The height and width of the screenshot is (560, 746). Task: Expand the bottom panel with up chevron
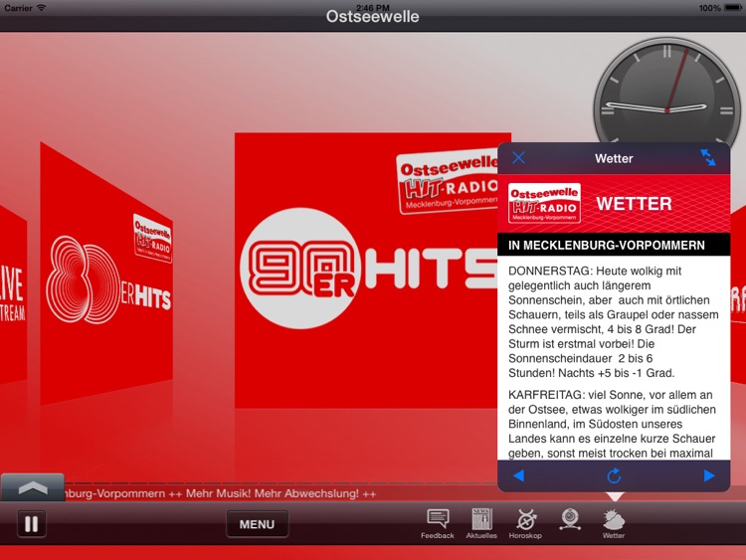pyautogui.click(x=33, y=487)
